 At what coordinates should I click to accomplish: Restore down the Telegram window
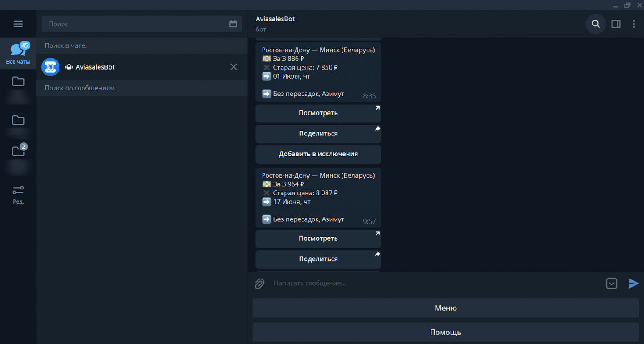(x=627, y=5)
